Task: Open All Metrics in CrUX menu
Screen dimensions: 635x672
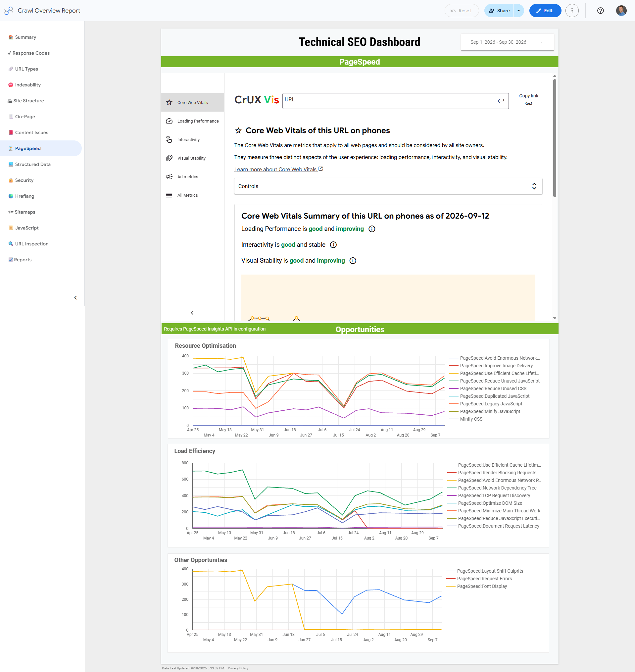Action: pos(192,195)
